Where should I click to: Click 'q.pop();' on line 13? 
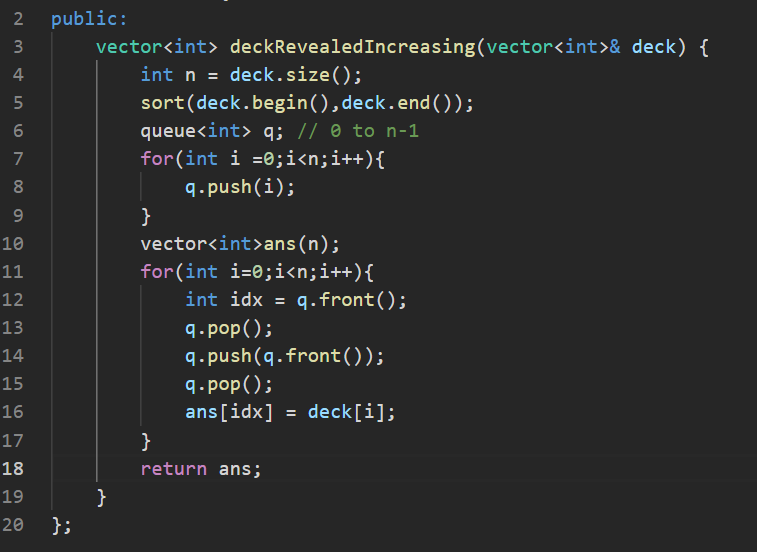(229, 328)
